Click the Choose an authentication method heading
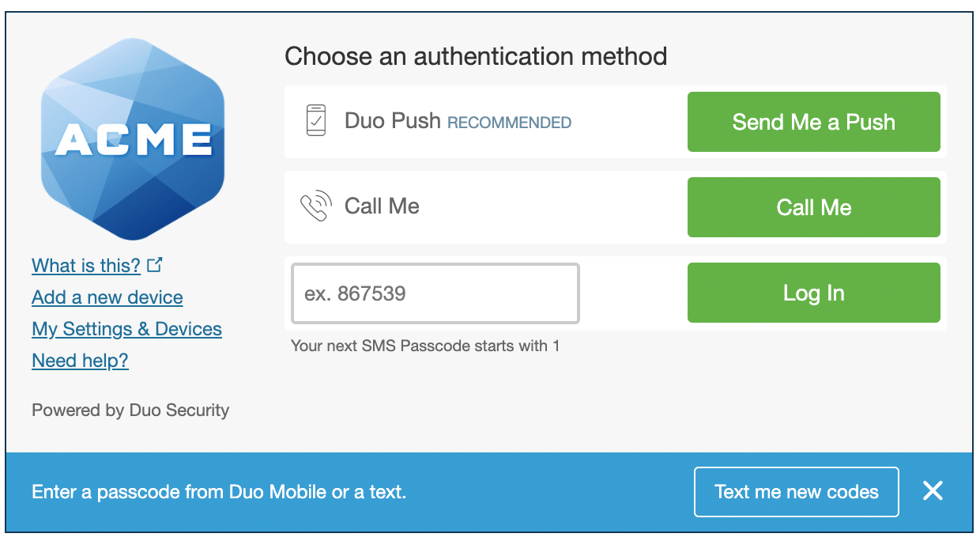 tap(476, 56)
